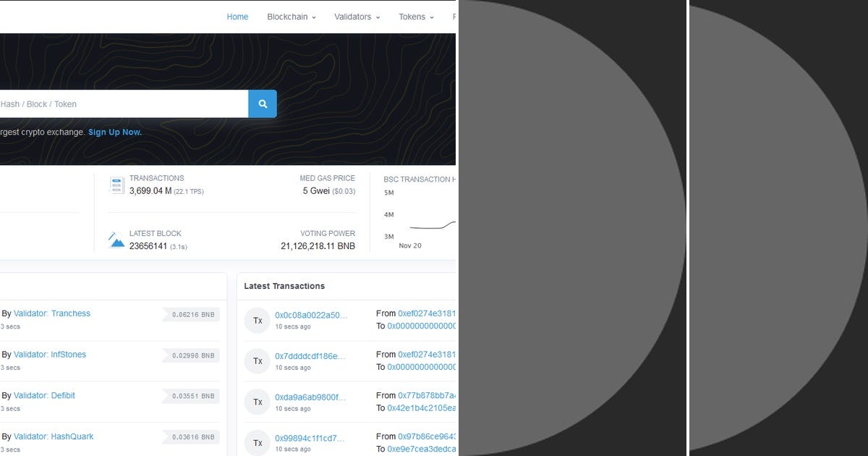Image resolution: width=868 pixels, height=456 pixels.
Task: Select the Tx icon beside transaction 0x0c08a0022a50
Action: click(258, 320)
